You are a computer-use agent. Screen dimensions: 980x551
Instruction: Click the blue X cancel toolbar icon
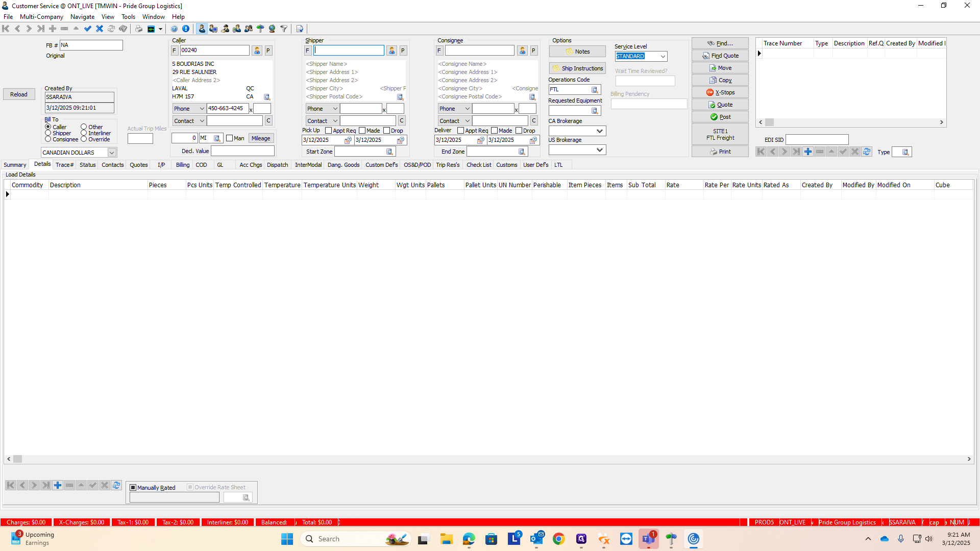100,29
